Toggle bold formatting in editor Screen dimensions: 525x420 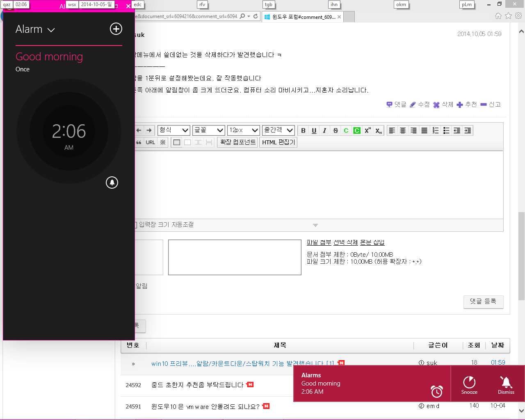303,130
